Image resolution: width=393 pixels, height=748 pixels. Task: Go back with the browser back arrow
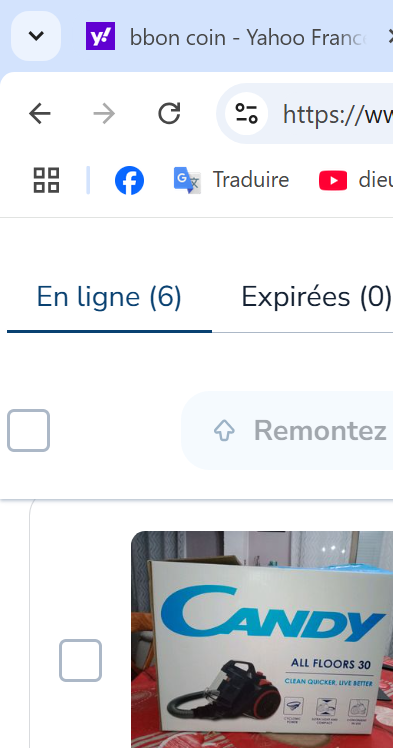[40, 114]
